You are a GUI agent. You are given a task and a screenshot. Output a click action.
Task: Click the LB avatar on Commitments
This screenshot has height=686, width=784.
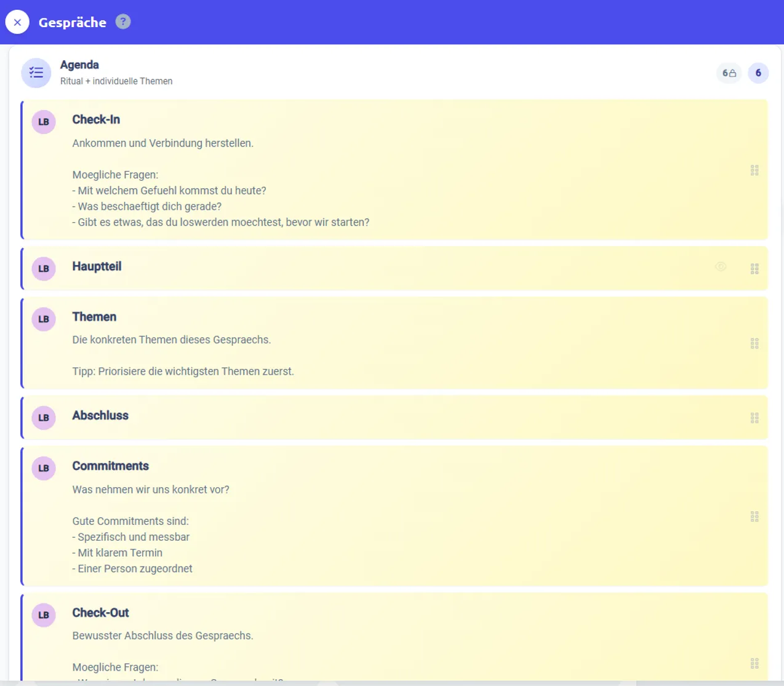pos(44,468)
